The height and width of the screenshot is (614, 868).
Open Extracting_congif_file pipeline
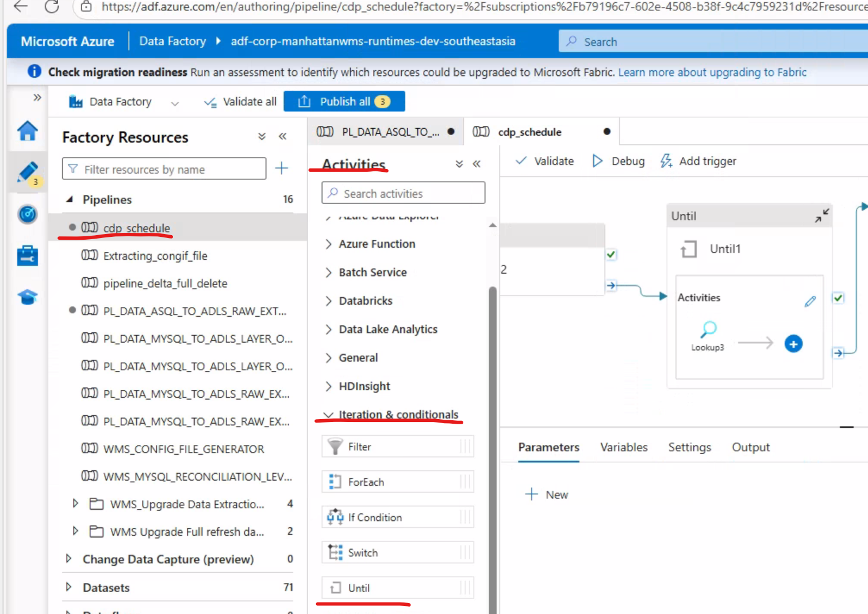coord(155,255)
